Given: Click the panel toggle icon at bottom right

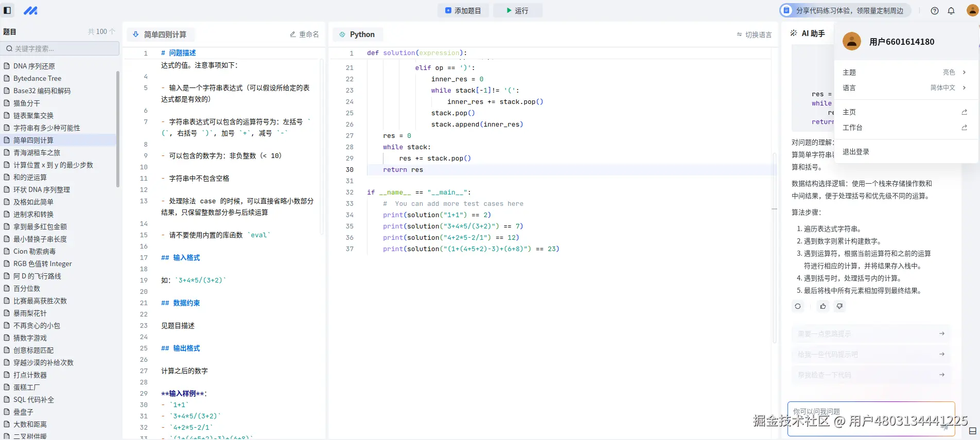Looking at the screenshot, I should click(973, 431).
